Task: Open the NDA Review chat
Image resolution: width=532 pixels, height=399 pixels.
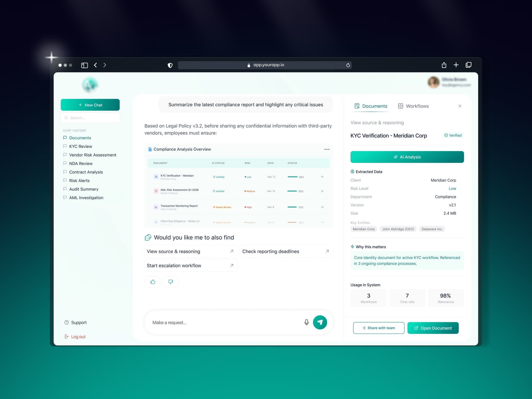Action: pyautogui.click(x=78, y=163)
